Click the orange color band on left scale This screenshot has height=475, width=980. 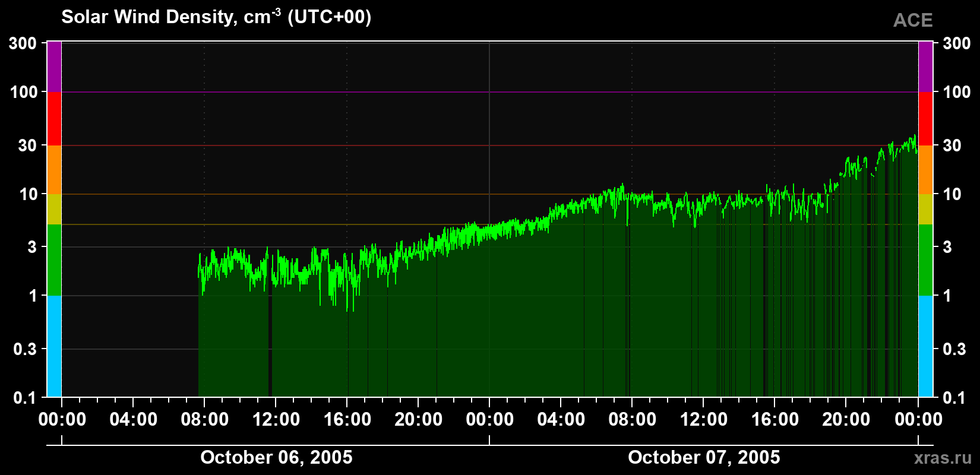(x=54, y=170)
